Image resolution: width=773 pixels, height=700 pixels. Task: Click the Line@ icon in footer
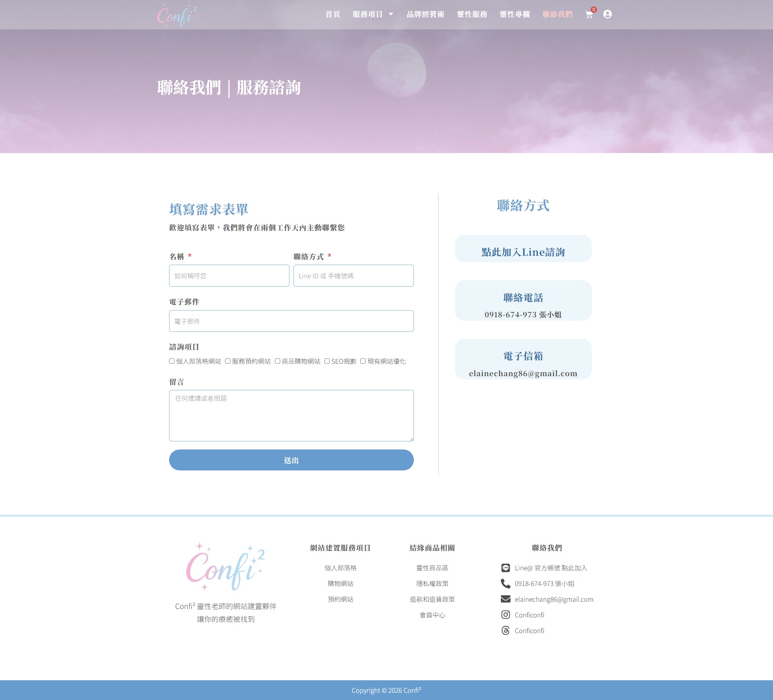pyautogui.click(x=505, y=568)
